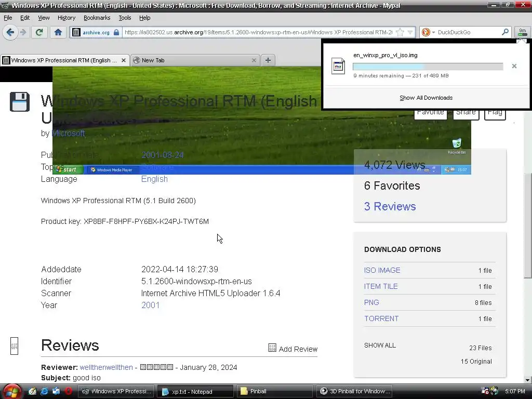Open a new tab with plus button
Viewport: 532px width, 399px height.
pos(268,60)
